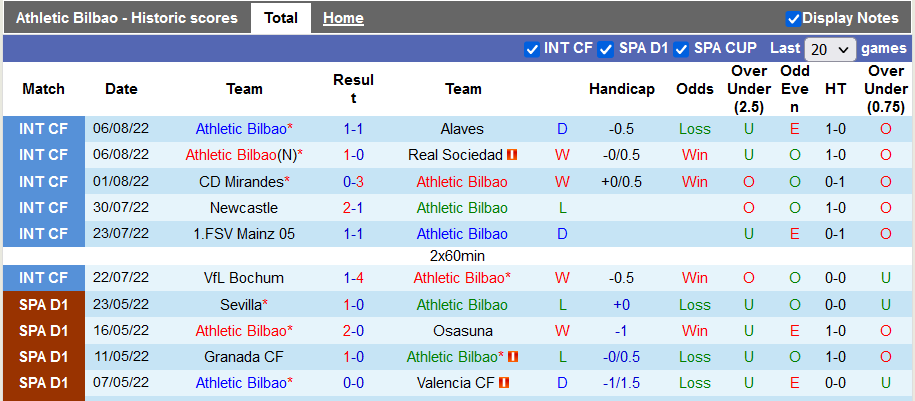Open the Last 20 games dropdown

(x=830, y=49)
